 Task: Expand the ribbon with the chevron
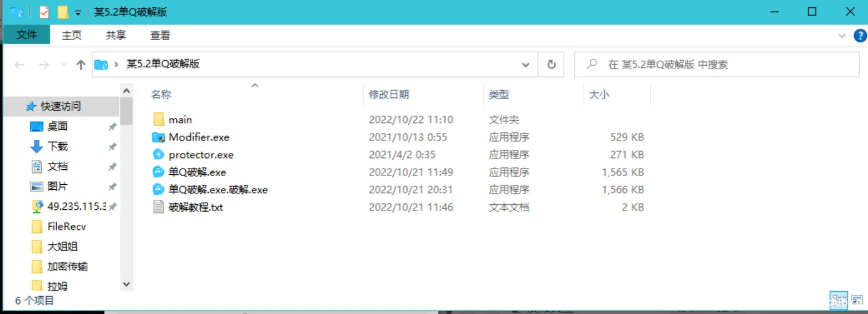[842, 36]
